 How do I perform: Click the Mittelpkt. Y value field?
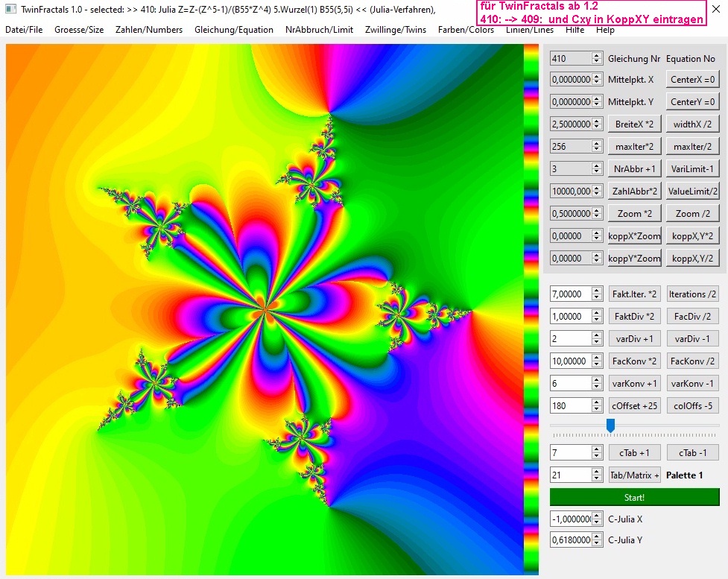(x=571, y=101)
